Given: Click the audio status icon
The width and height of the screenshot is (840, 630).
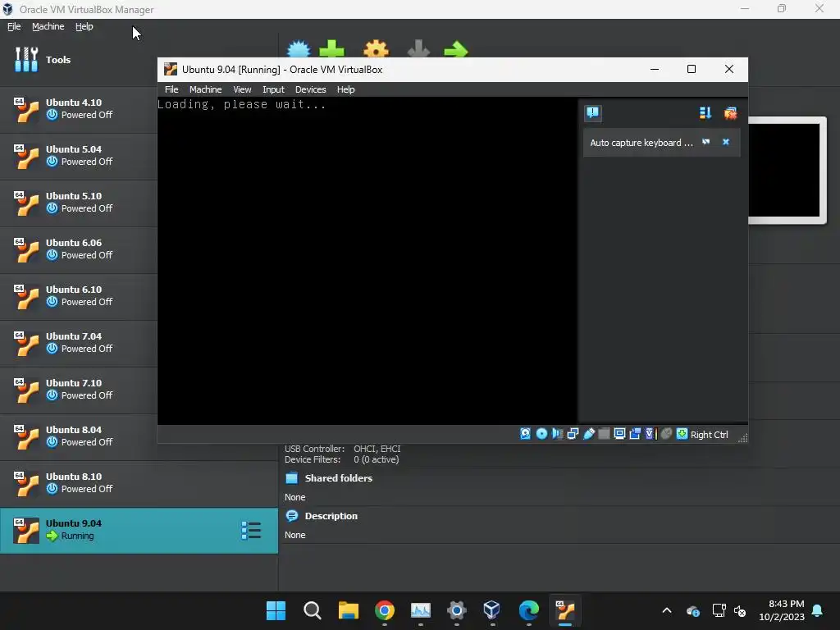Looking at the screenshot, I should (x=557, y=434).
